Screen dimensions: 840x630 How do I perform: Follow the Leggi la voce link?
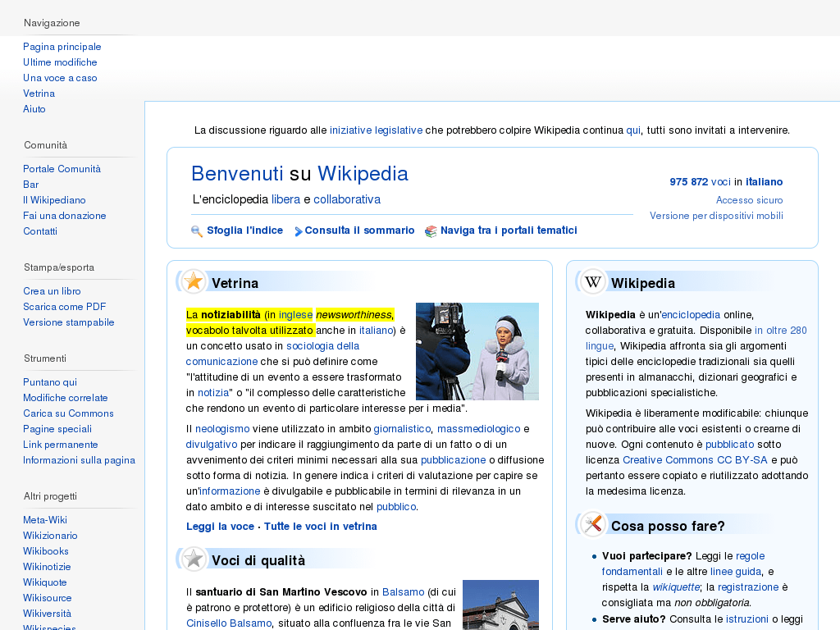(220, 527)
